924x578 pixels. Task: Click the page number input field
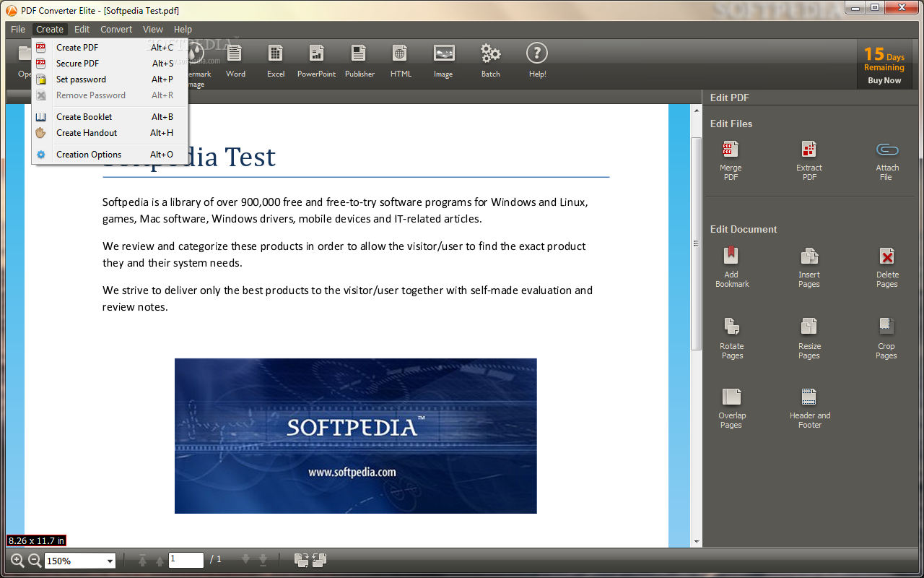coord(186,560)
